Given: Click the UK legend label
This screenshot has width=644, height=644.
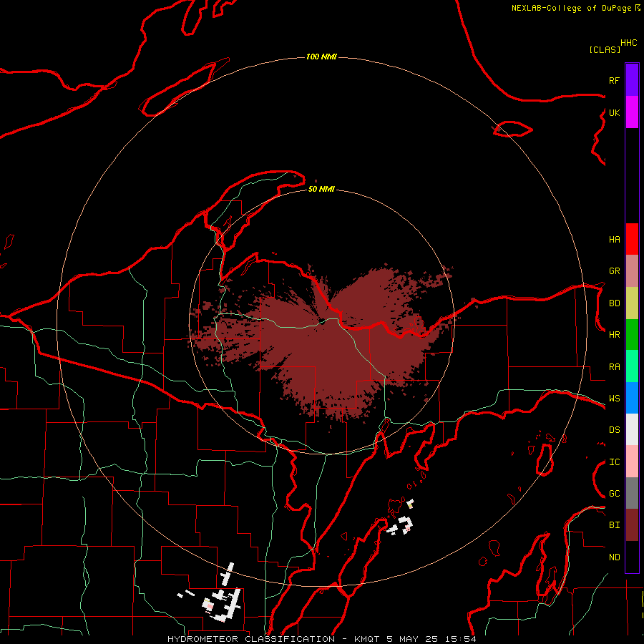Looking at the screenshot, I should [614, 112].
